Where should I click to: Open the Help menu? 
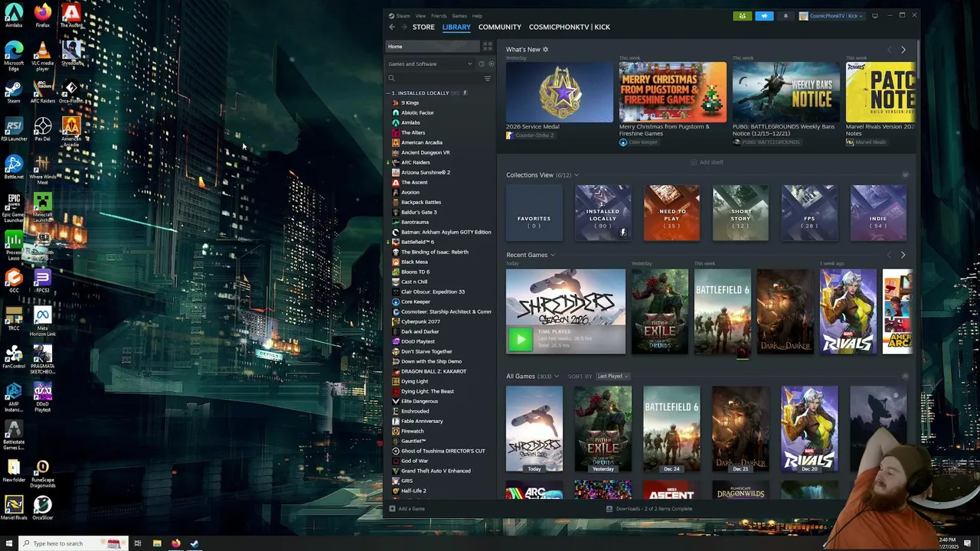477,15
